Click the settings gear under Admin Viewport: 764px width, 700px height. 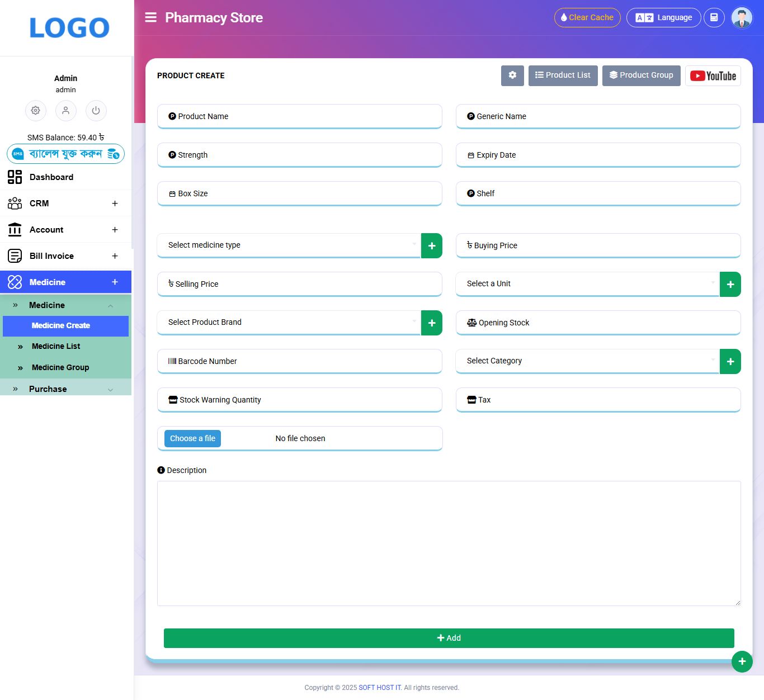coord(36,111)
